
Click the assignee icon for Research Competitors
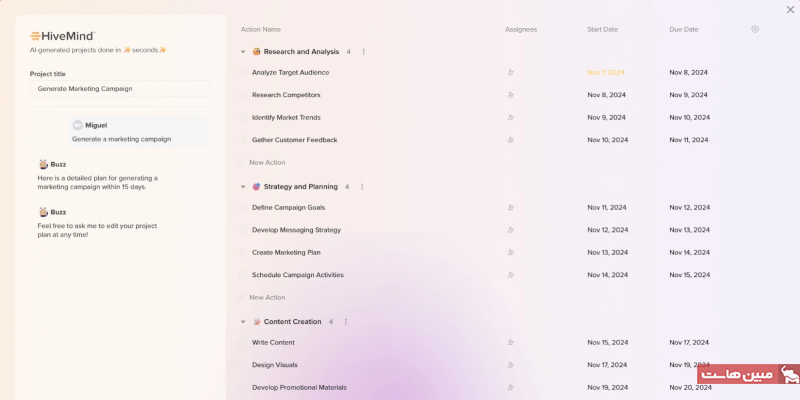[510, 95]
